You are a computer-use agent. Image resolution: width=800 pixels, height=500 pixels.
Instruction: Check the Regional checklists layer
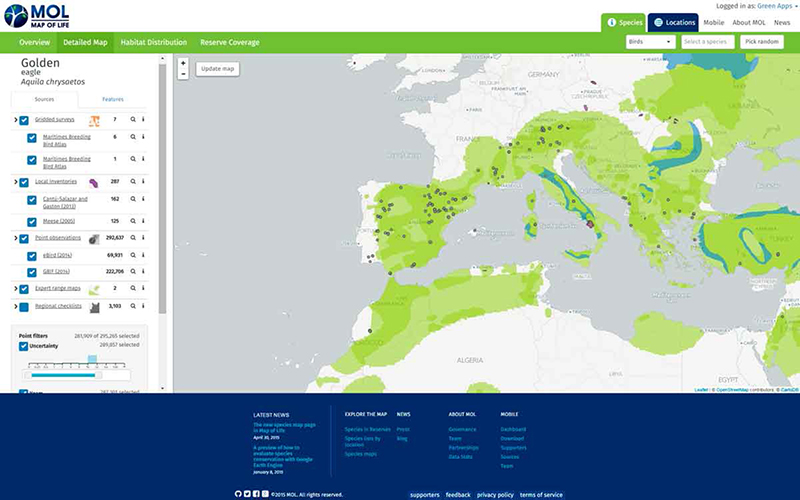pos(24,307)
